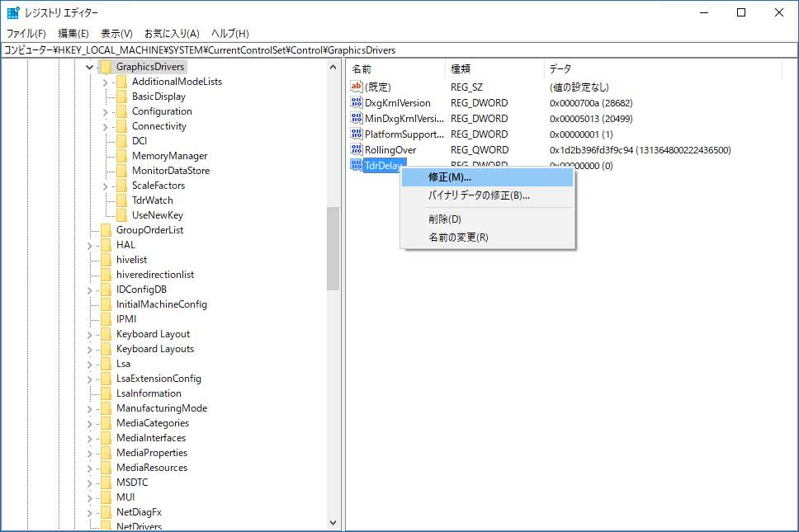The width and height of the screenshot is (799, 532).
Task: Click the Registry Editor app icon in title bar
Action: [x=12, y=12]
